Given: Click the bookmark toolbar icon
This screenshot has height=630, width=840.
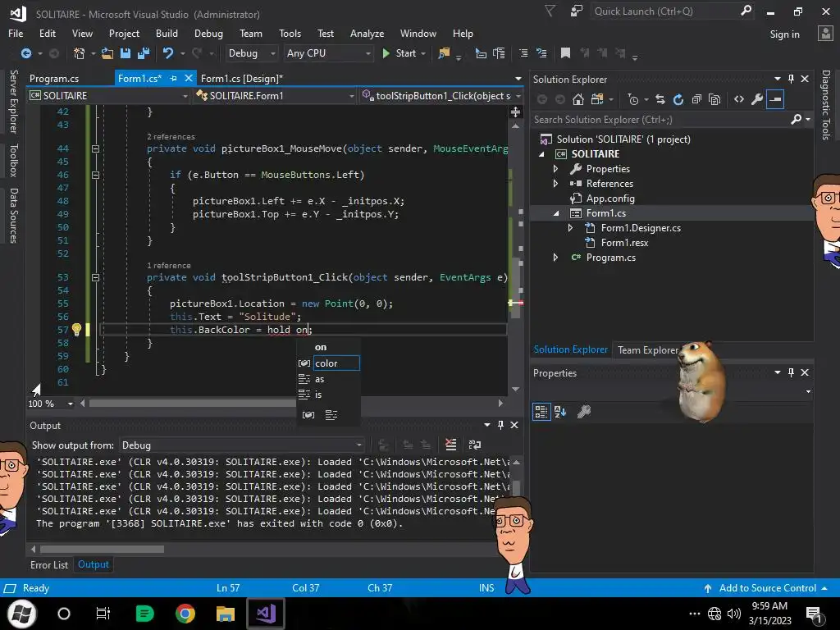Looking at the screenshot, I should click(565, 53).
